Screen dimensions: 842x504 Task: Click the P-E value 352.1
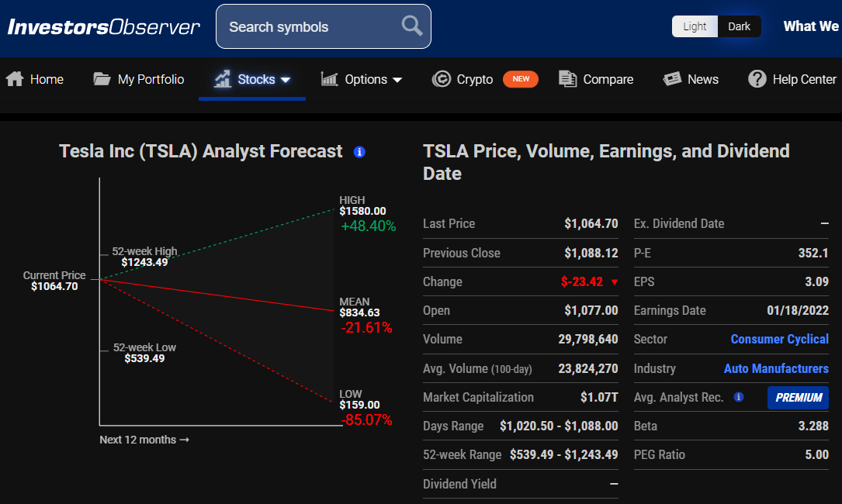click(813, 253)
